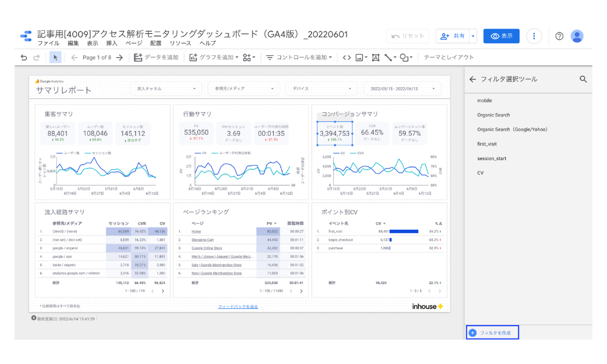
Task: Click the Shopping Cart page link
Action: 203,240
